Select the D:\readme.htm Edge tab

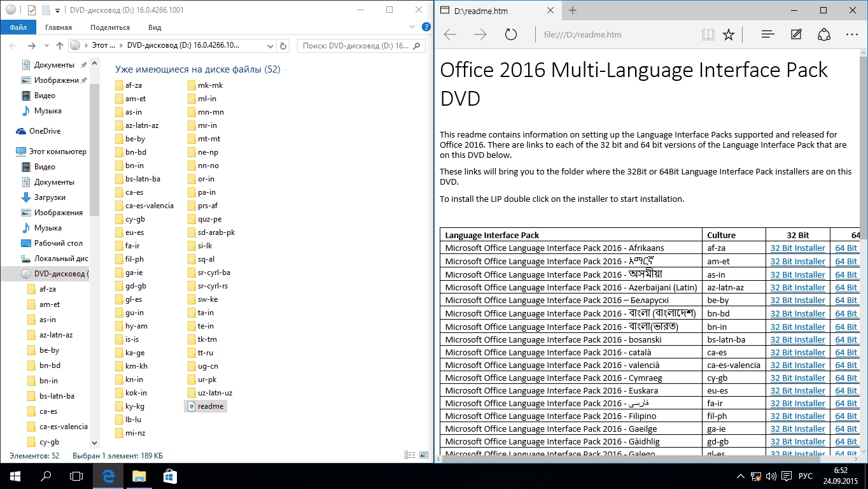498,10
